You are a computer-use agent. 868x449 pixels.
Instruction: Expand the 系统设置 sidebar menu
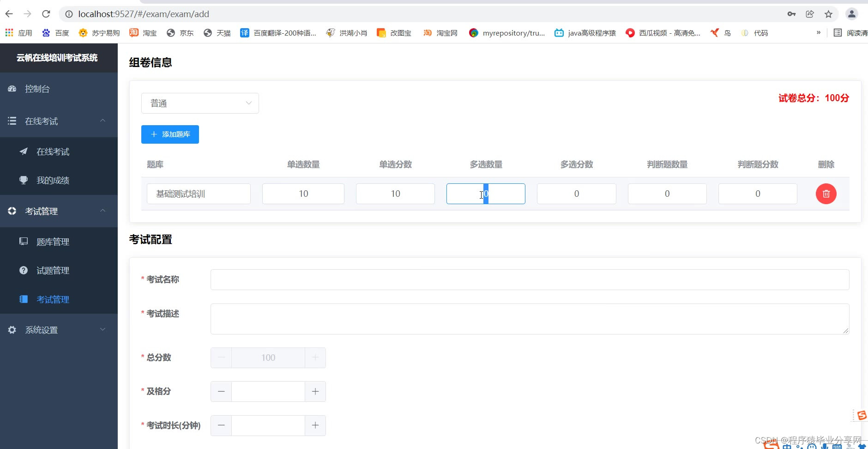tap(59, 330)
